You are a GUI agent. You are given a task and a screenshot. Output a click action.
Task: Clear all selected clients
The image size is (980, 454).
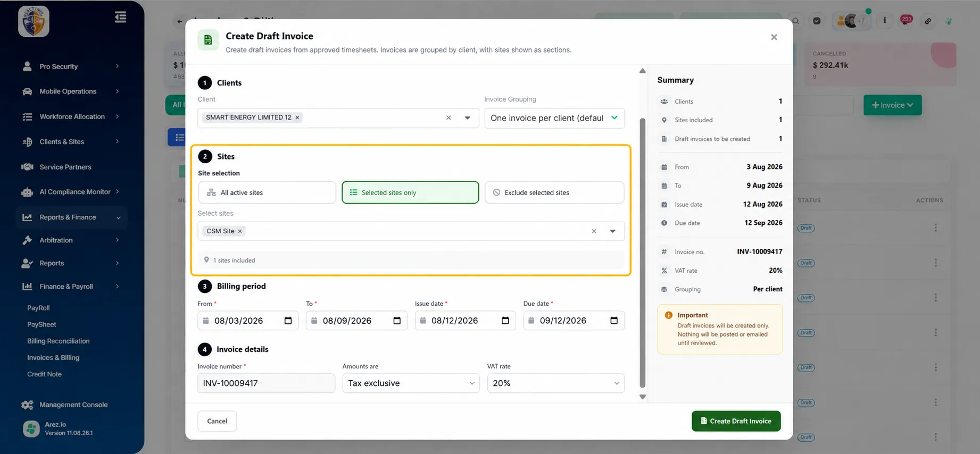click(449, 118)
